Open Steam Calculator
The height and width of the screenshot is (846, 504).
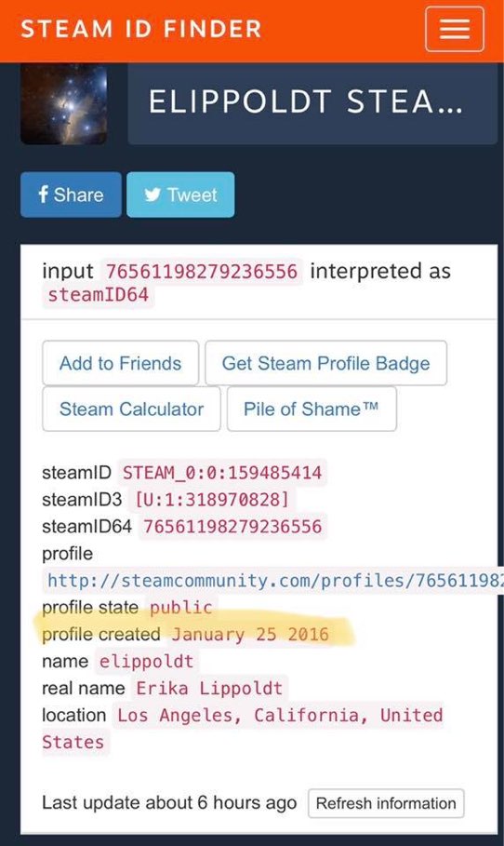(131, 409)
